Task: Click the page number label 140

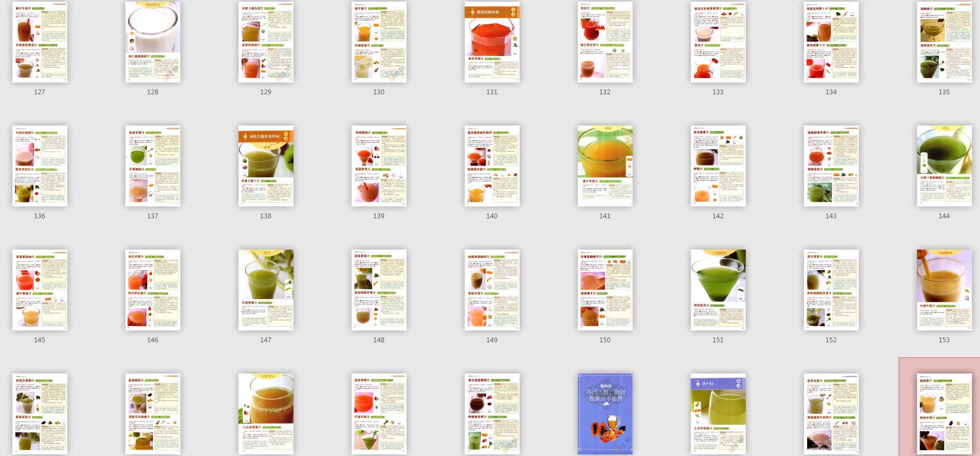Action: (x=492, y=216)
